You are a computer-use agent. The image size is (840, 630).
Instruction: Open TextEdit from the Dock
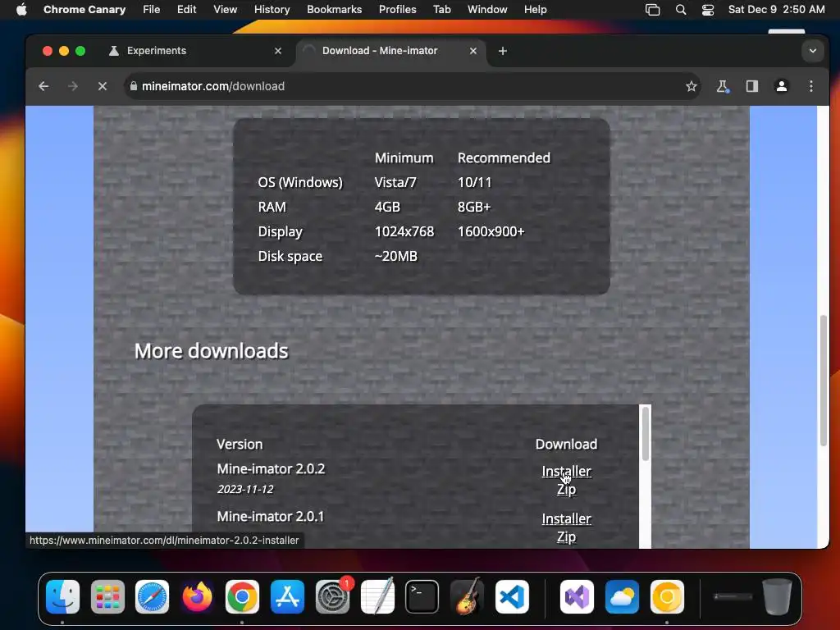pos(377,597)
